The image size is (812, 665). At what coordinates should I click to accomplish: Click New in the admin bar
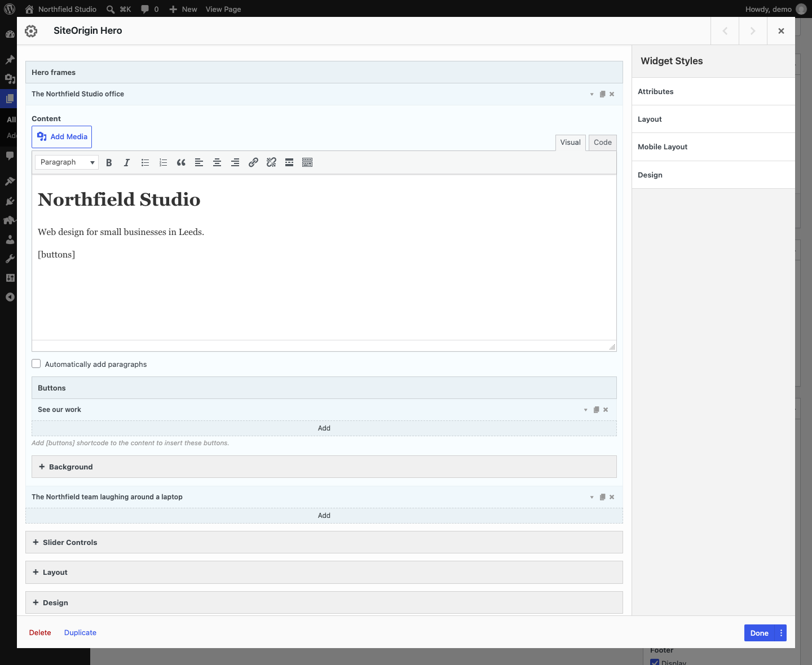pos(183,9)
